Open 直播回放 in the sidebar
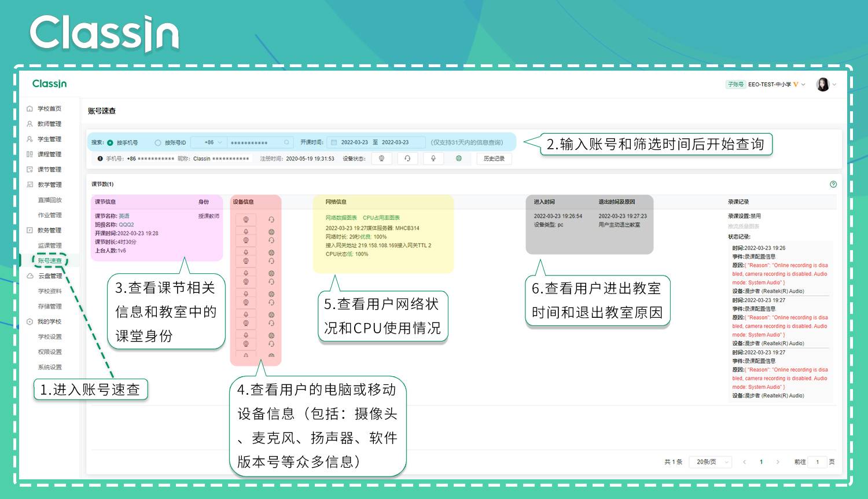The width and height of the screenshot is (868, 499). point(50,200)
